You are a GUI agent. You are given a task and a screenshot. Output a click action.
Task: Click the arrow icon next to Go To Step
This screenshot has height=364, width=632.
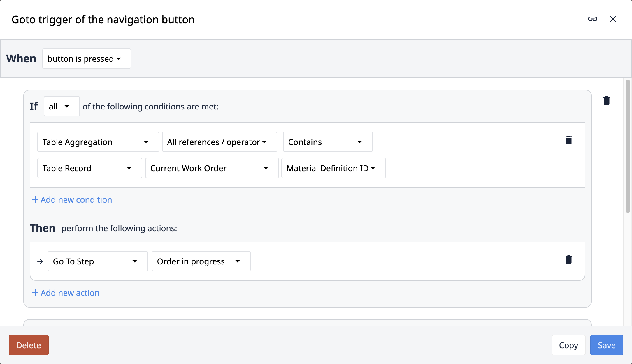40,261
